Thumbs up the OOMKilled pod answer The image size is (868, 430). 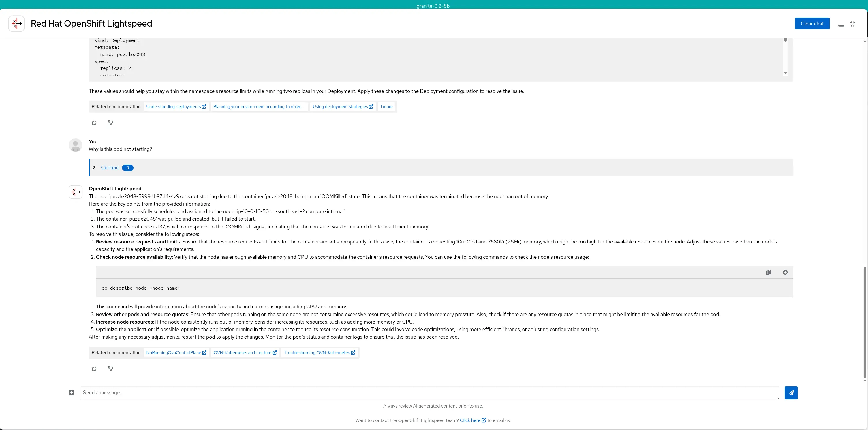tap(94, 368)
